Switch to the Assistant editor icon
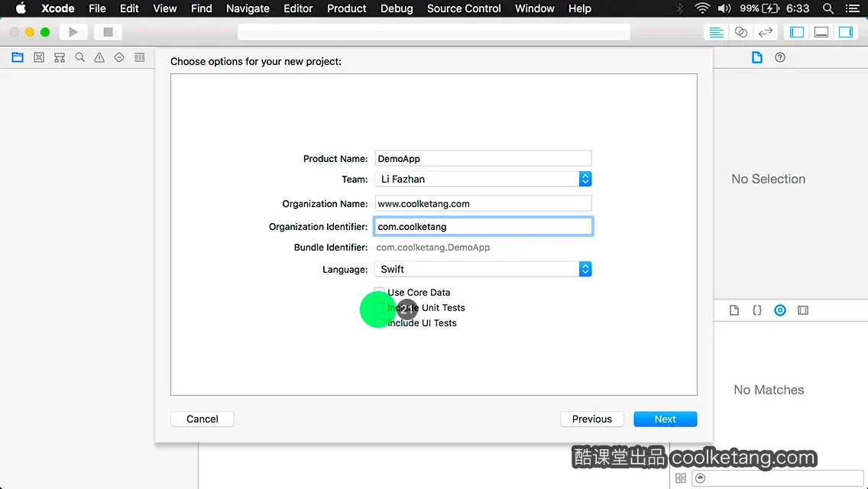 tap(740, 32)
